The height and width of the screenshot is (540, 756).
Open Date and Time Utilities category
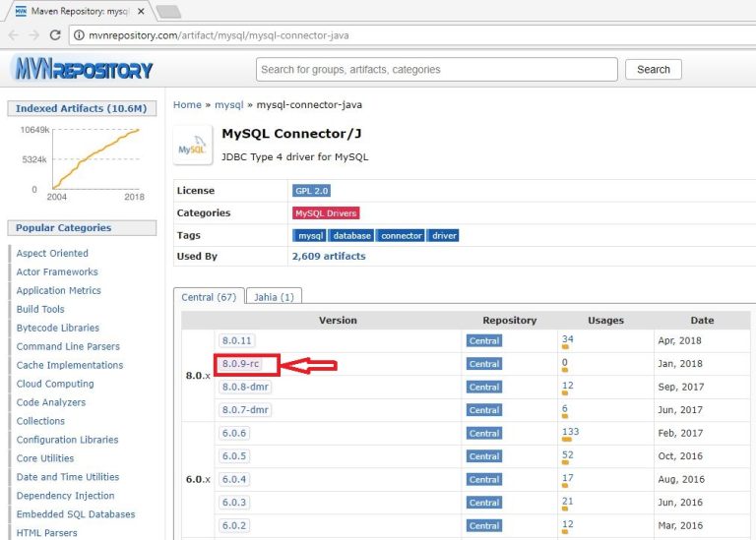[68, 477]
